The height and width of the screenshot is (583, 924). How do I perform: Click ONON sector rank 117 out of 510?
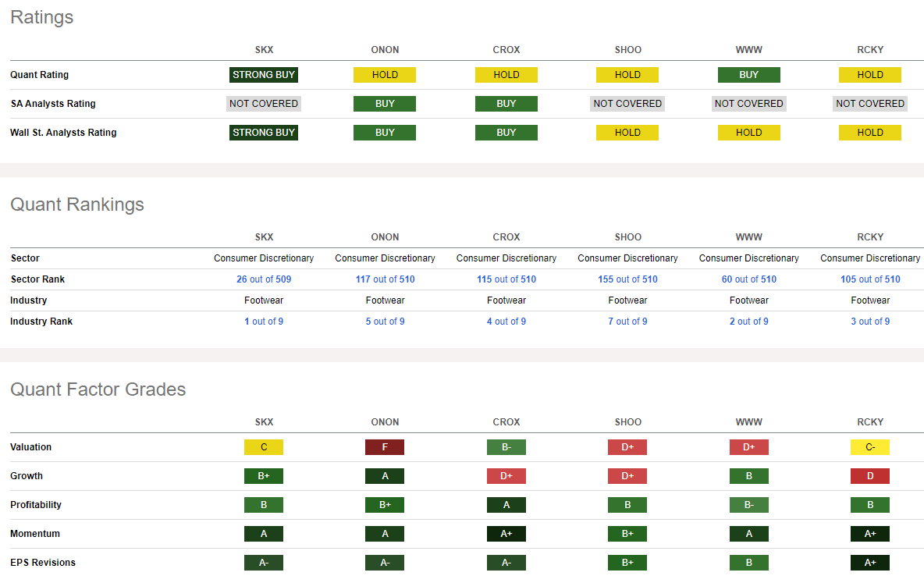385,279
